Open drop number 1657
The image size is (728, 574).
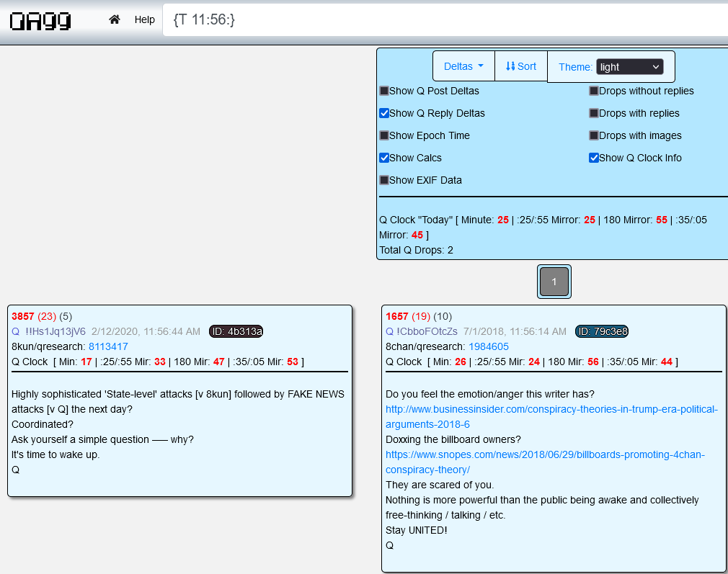pyautogui.click(x=397, y=316)
